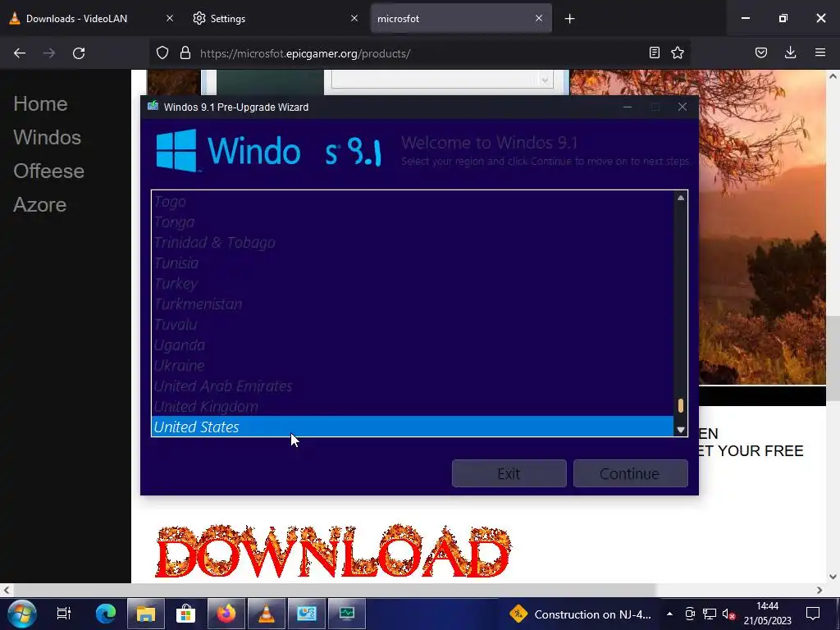Open the tracking protection shield icon

point(162,52)
